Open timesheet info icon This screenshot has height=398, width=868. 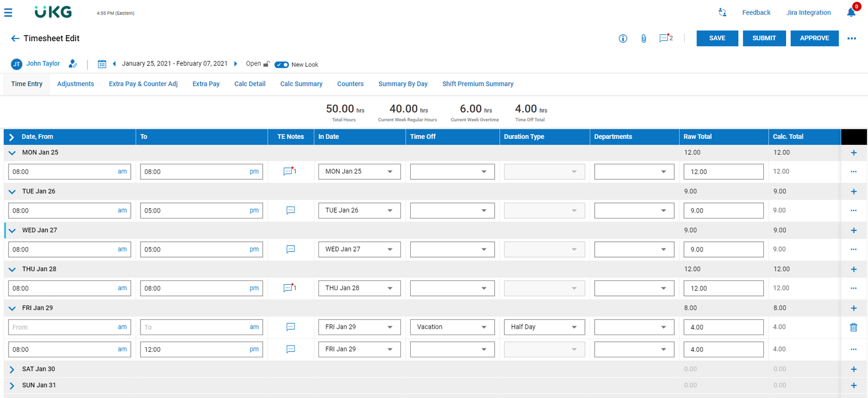coord(623,38)
